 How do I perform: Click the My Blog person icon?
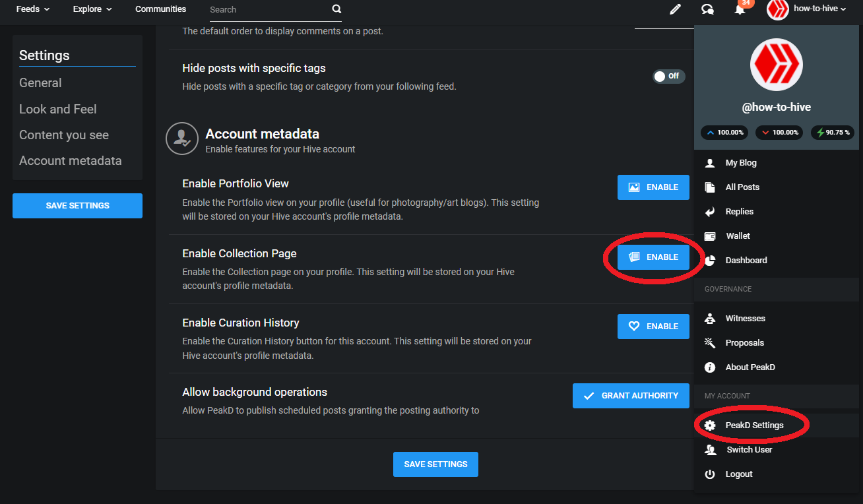710,163
